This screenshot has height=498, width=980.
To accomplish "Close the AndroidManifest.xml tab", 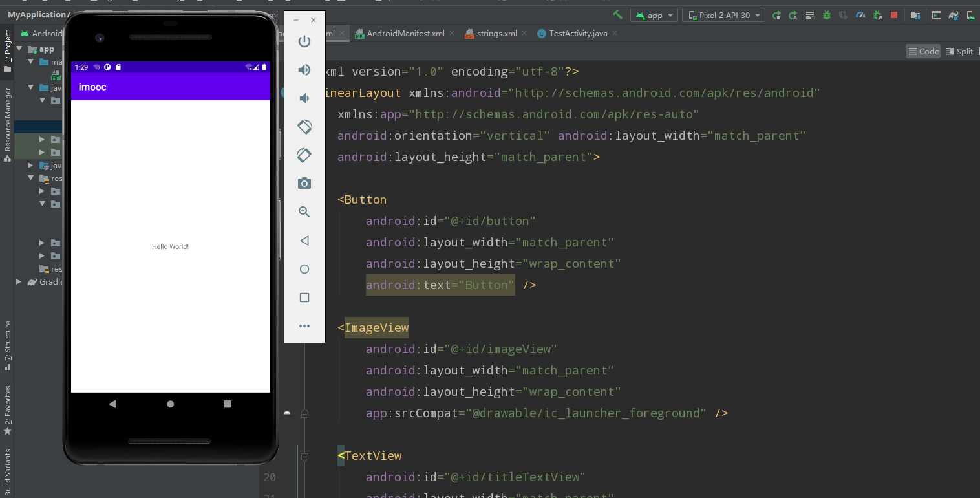I will click(x=451, y=34).
